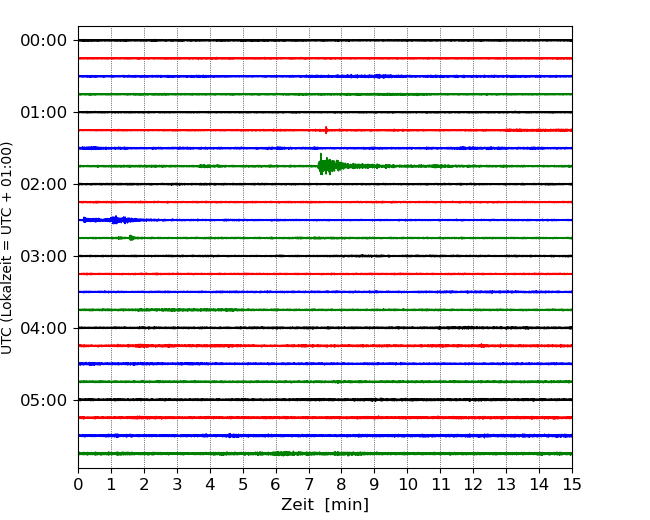Click the x-axis tick label 12

click(473, 485)
